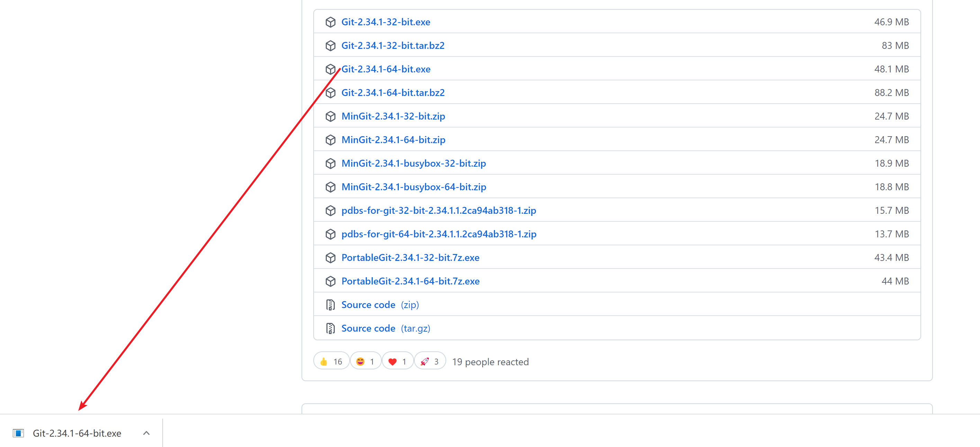The height and width of the screenshot is (447, 980).
Task: Download pdbs-for-git-64-bit zip file
Action: click(439, 234)
